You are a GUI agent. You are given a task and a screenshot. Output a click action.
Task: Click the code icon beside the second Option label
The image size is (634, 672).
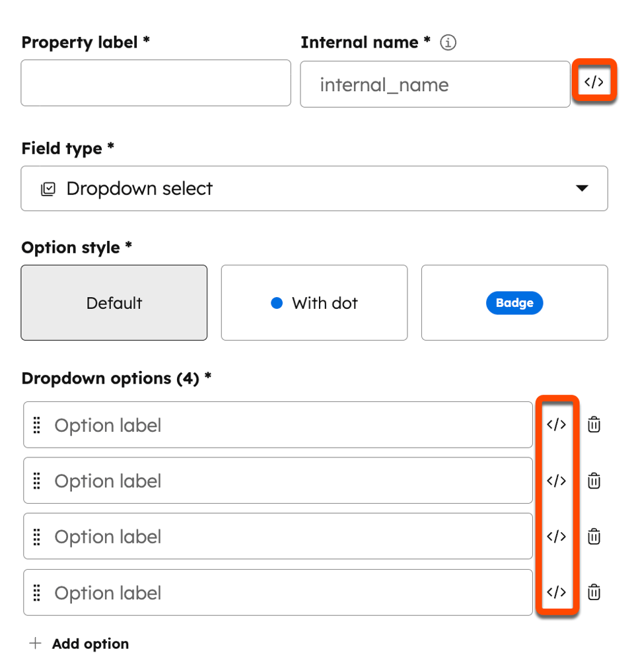coord(557,481)
